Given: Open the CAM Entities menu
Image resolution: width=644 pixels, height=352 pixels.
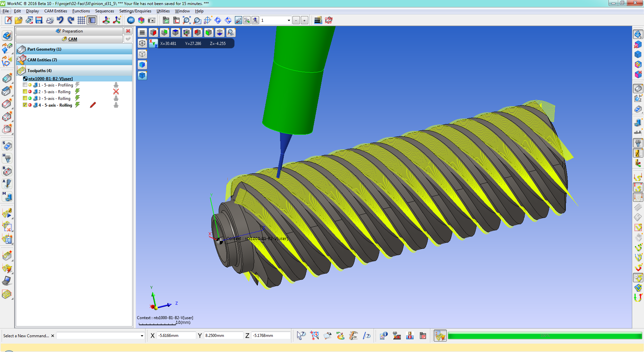Looking at the screenshot, I should pyautogui.click(x=56, y=11).
